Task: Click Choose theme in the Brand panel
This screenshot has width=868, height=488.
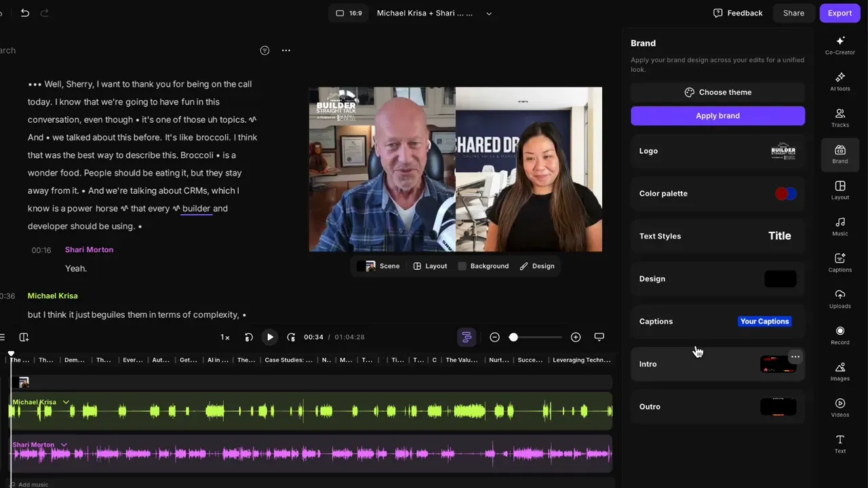Action: pyautogui.click(x=717, y=91)
